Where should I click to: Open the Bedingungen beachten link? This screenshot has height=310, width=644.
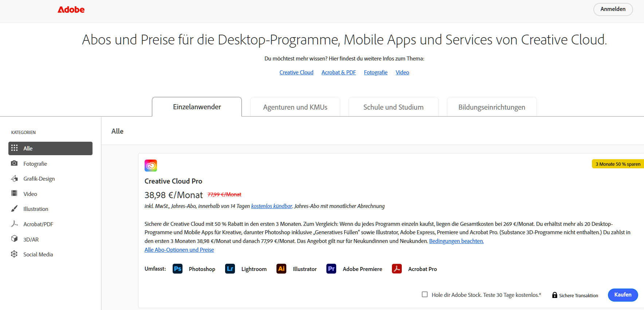pos(456,241)
